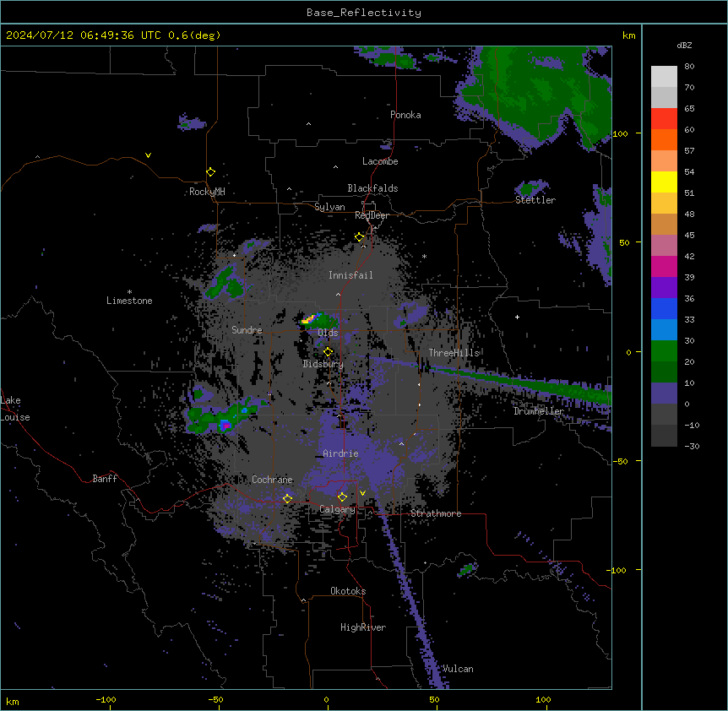Click the RockyMH label
This screenshot has width=728, height=711.
[x=207, y=192]
